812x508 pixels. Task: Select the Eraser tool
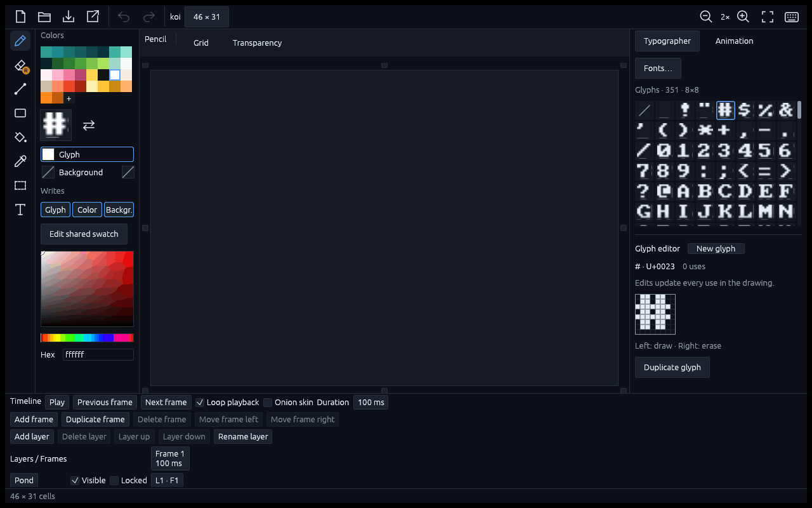coord(20,65)
